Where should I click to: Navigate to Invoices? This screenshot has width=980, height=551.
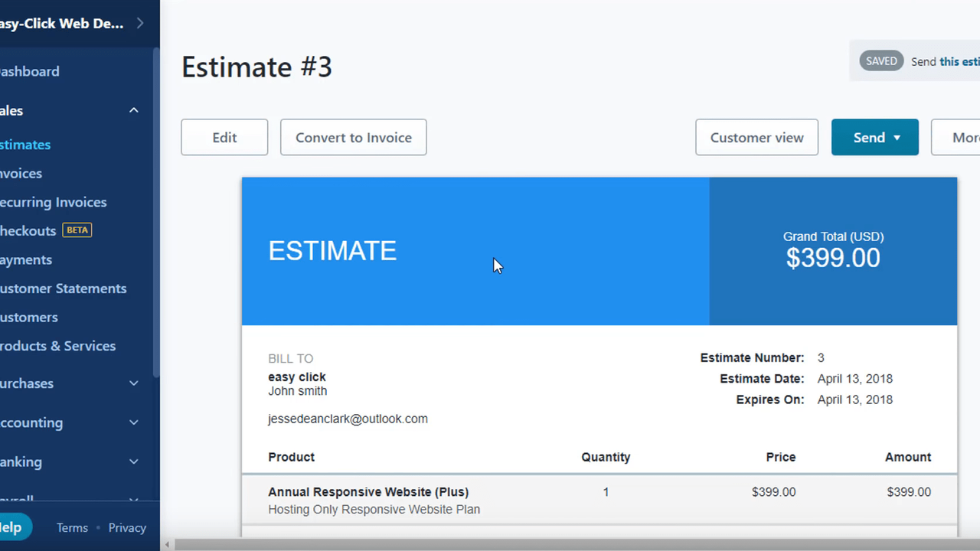21,173
